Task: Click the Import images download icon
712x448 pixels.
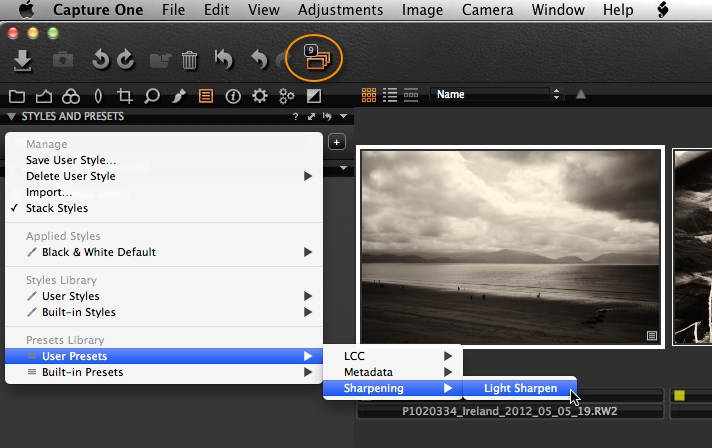Action: [x=22, y=61]
